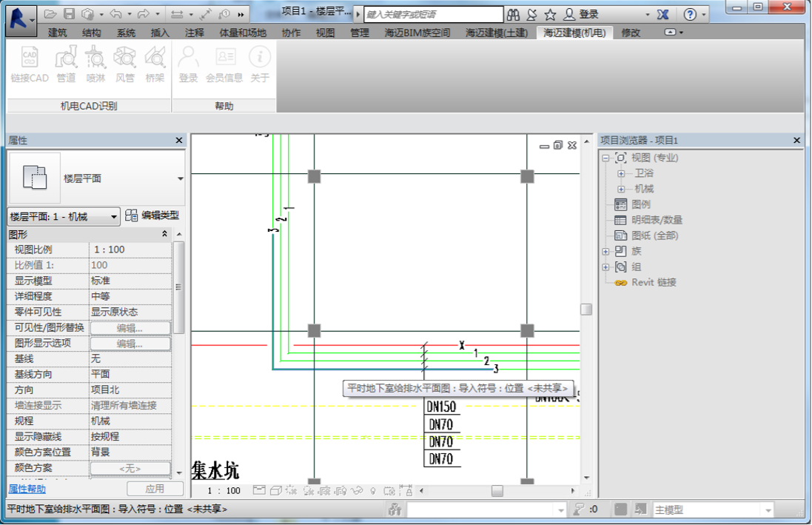Open the help question mark icon
This screenshot has width=812, height=525.
[x=690, y=15]
